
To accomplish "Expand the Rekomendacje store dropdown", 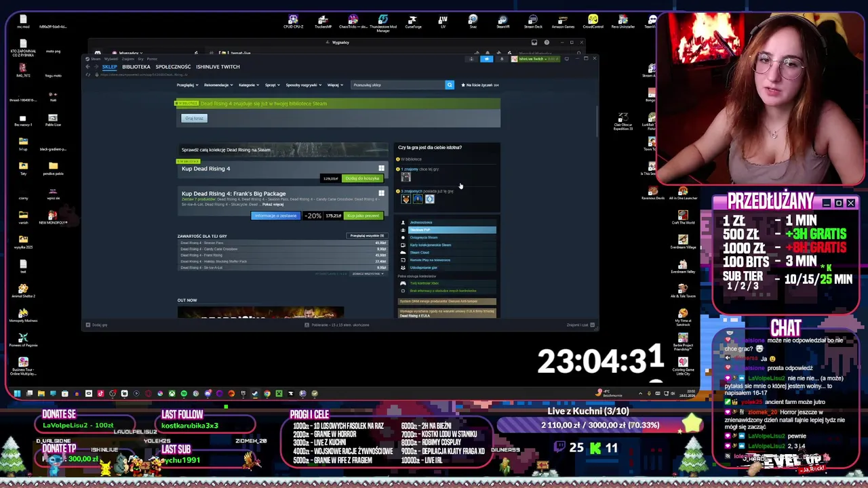I will 218,85.
